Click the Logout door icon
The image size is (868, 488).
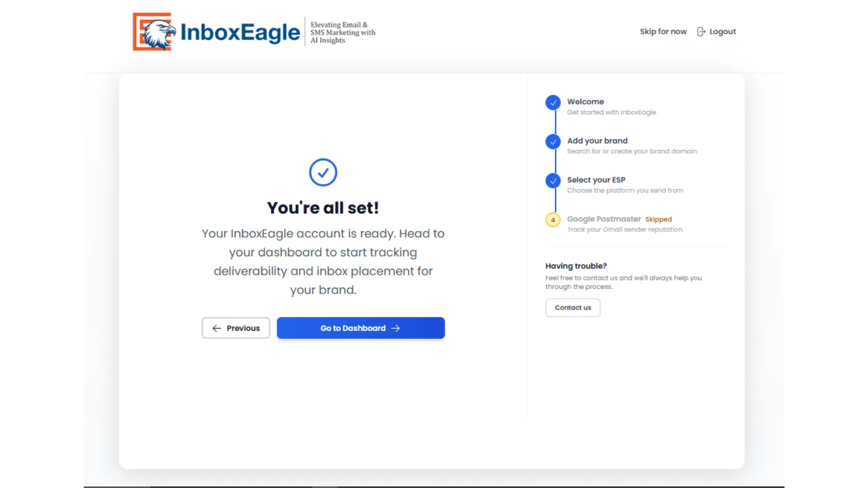click(x=701, y=32)
